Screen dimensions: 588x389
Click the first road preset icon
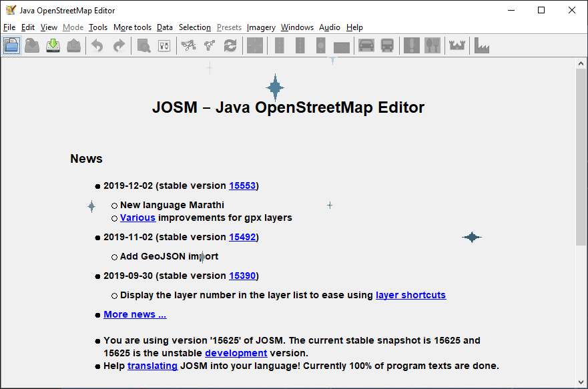(x=280, y=46)
